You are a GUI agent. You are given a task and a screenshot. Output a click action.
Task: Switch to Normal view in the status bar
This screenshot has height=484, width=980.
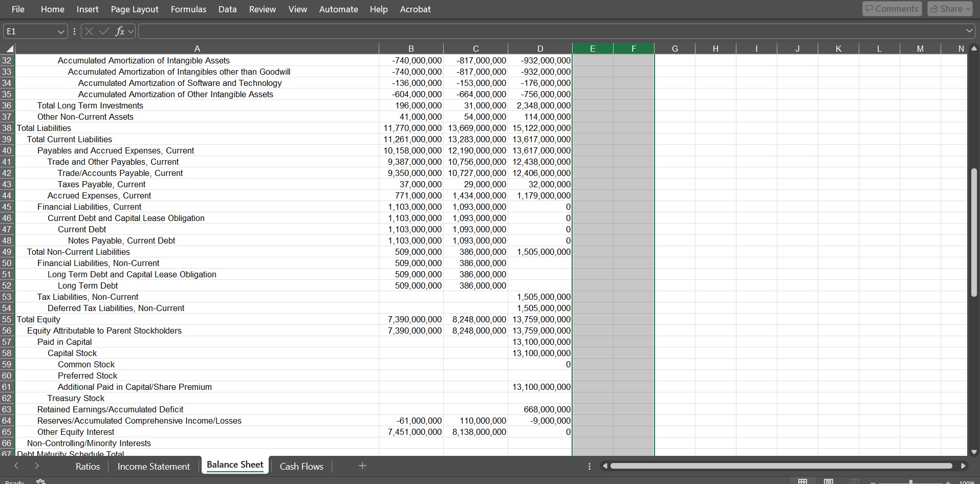pos(802,481)
